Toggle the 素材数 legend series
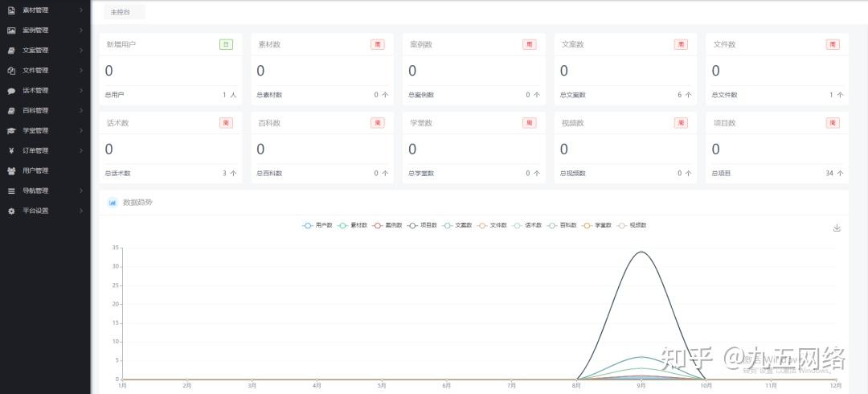868x394 pixels. [x=352, y=225]
